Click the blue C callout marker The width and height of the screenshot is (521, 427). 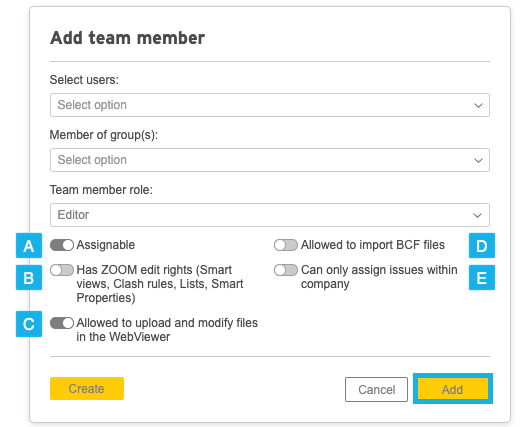click(29, 324)
